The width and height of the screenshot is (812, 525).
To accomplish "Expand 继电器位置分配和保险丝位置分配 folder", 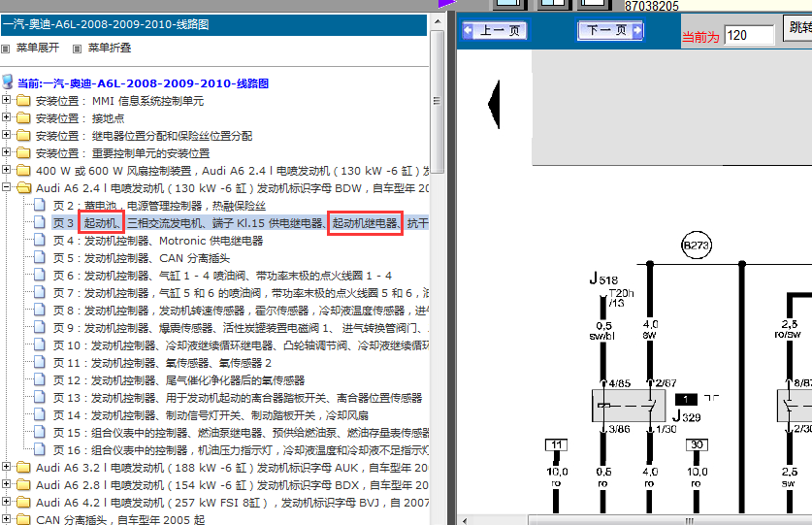I will pyautogui.click(x=6, y=135).
